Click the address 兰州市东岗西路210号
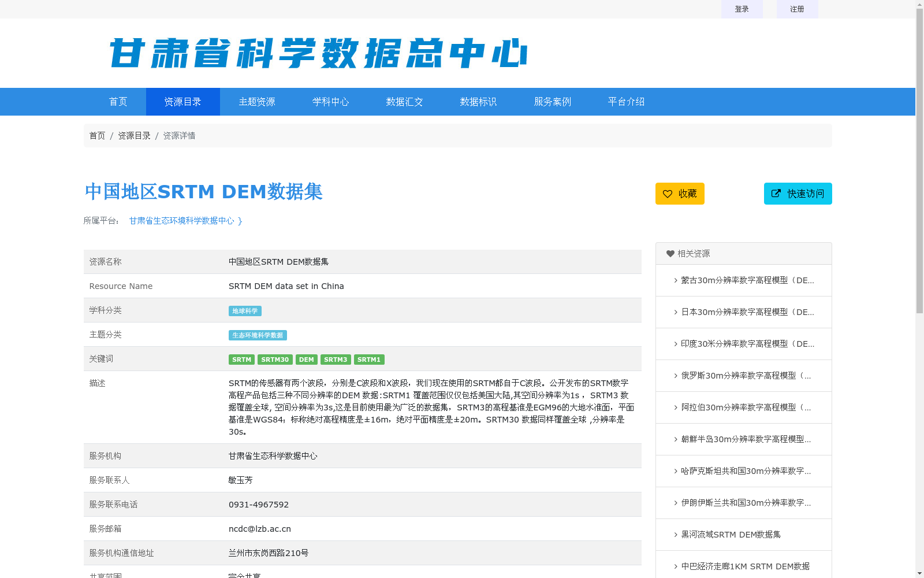Viewport: 924px width, 578px height. pyautogui.click(x=269, y=553)
